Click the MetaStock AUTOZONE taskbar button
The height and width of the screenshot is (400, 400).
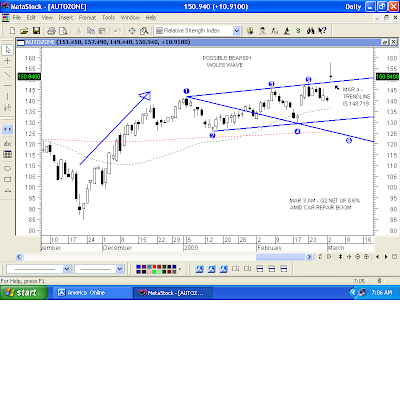(173, 293)
